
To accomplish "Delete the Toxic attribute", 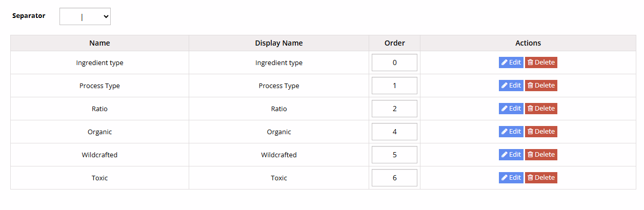I will [x=541, y=178].
